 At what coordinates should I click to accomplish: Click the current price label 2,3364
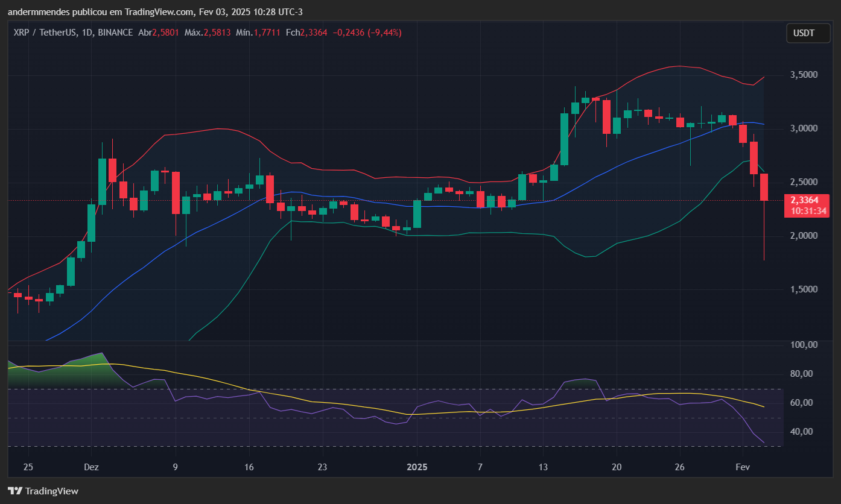[805, 200]
